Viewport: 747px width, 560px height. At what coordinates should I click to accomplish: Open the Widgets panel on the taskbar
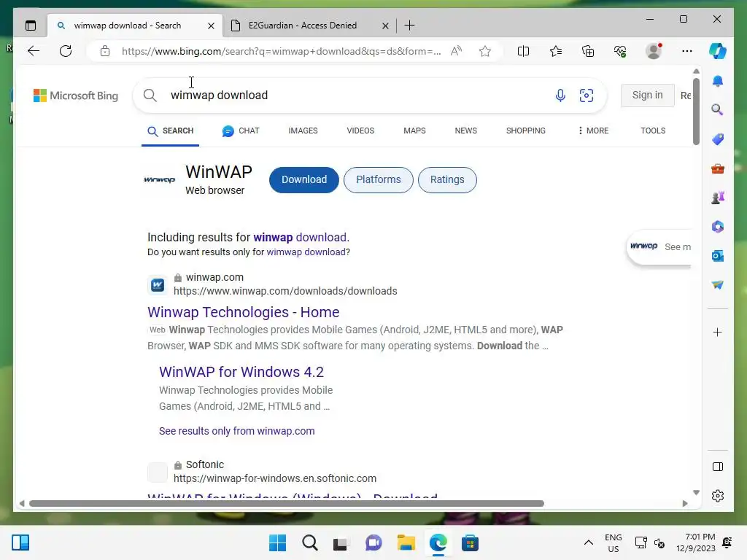tap(20, 542)
